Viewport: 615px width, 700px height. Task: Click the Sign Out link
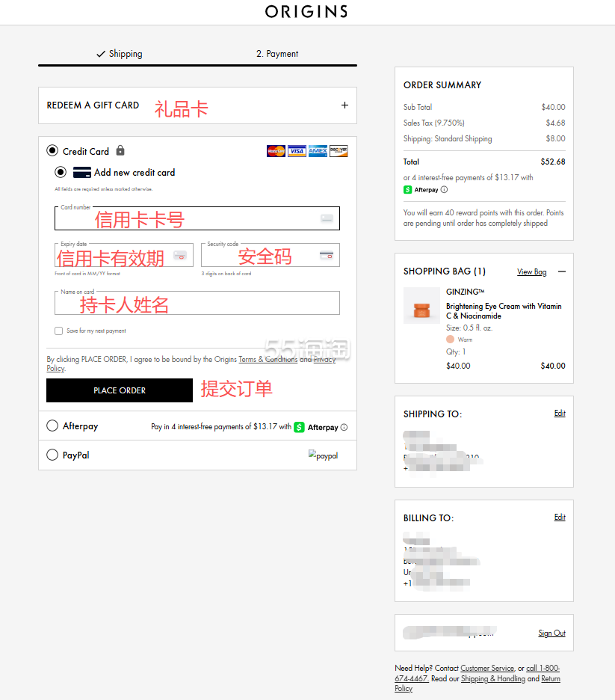(551, 633)
